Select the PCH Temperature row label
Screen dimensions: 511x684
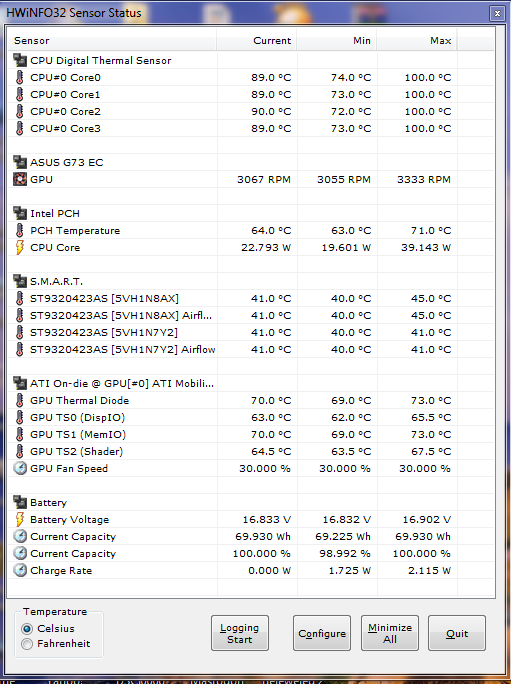[x=75, y=231]
